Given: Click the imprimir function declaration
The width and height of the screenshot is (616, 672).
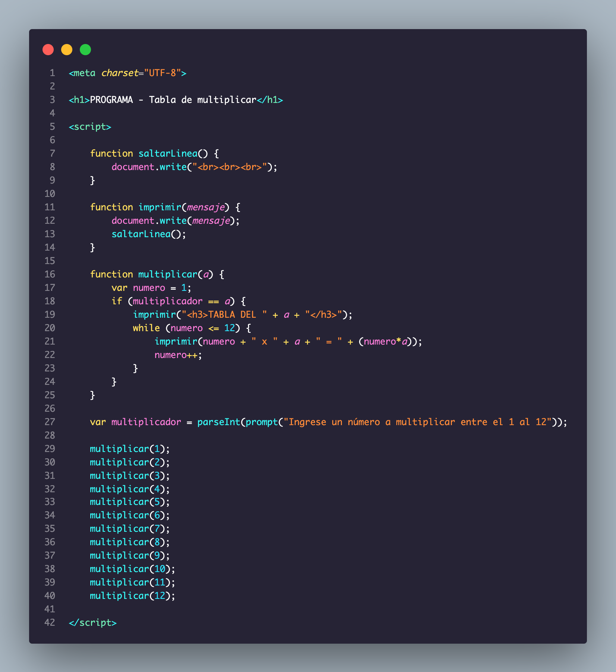Looking at the screenshot, I should click(x=166, y=207).
